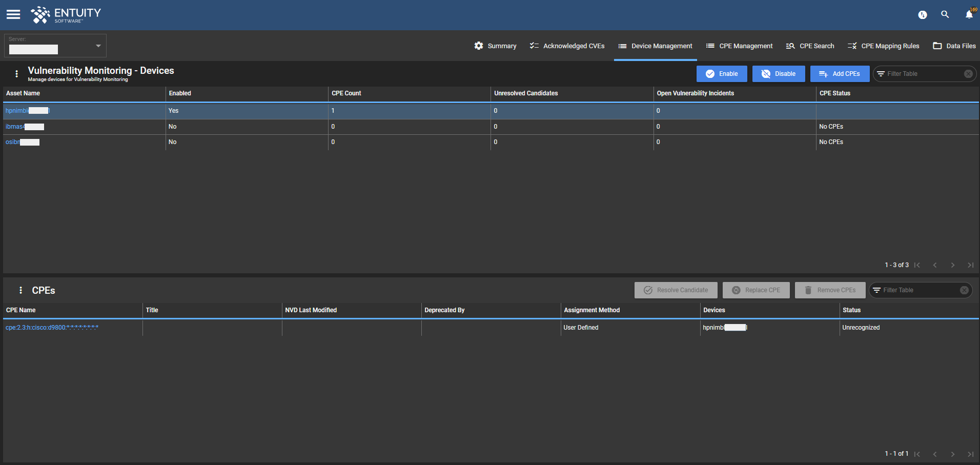Select the 'Unrecognized' status cell

point(861,328)
